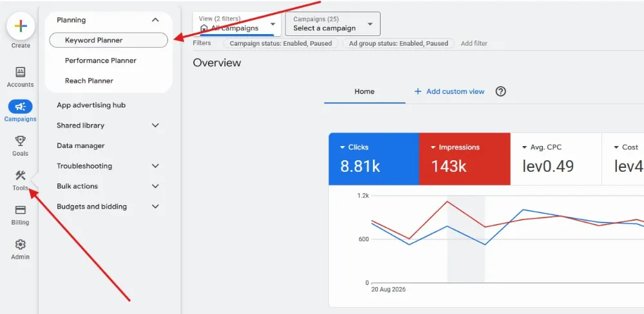Expand the Troubleshooting section
Viewport: 644px width, 314px height.
pyautogui.click(x=155, y=166)
